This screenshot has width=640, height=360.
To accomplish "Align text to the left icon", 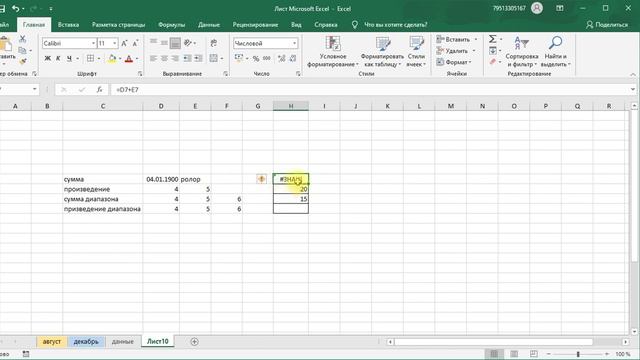I will point(153,58).
